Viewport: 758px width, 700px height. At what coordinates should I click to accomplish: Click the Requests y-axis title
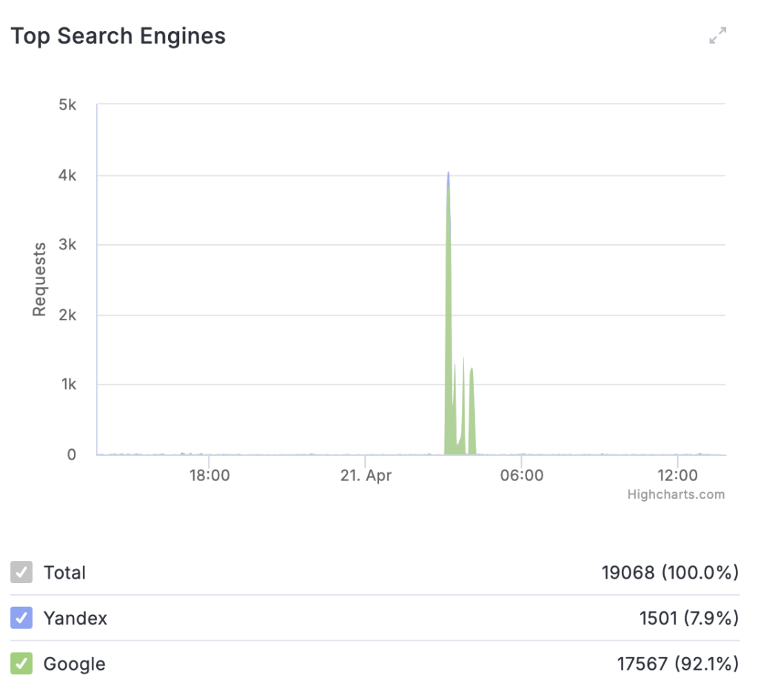pos(39,279)
